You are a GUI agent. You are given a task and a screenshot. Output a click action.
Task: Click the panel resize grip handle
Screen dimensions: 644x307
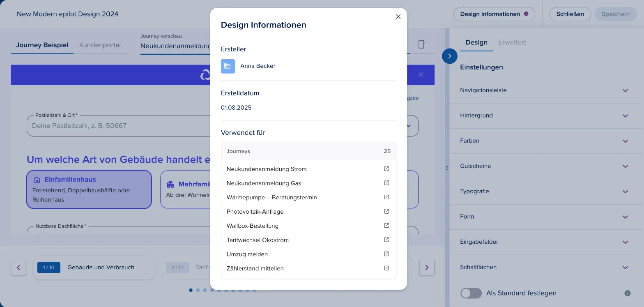pos(447,168)
